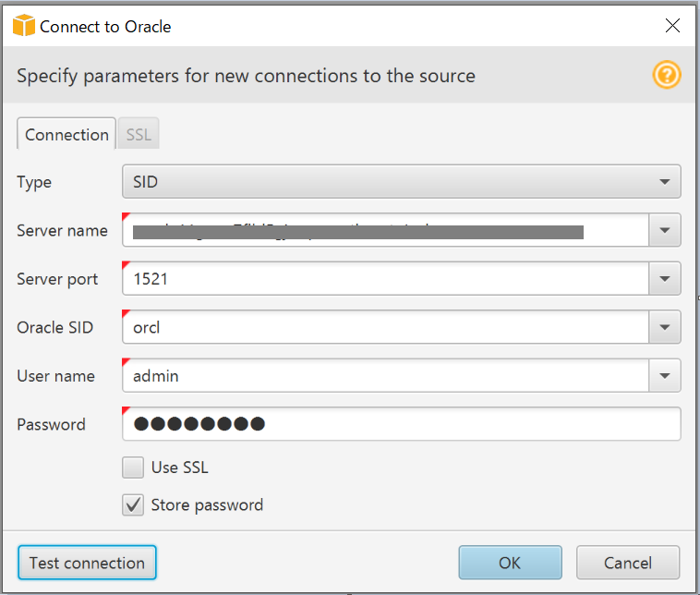Screen dimensions: 700x595
Task: Expand the Server port dropdown arrow
Action: (x=665, y=279)
